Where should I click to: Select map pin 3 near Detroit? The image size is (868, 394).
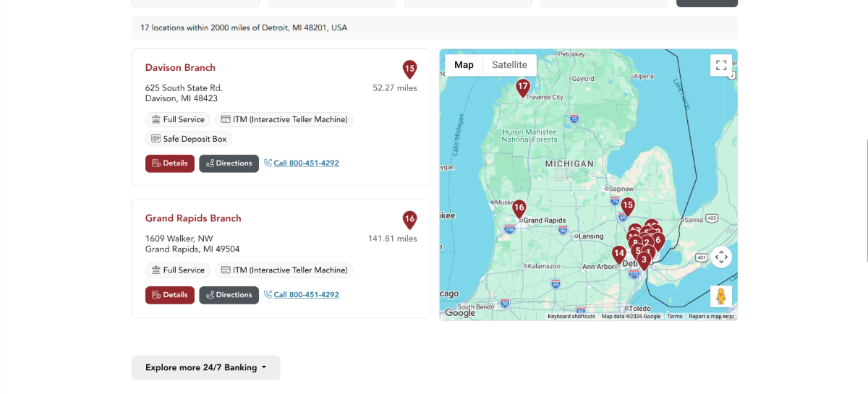[x=644, y=261]
